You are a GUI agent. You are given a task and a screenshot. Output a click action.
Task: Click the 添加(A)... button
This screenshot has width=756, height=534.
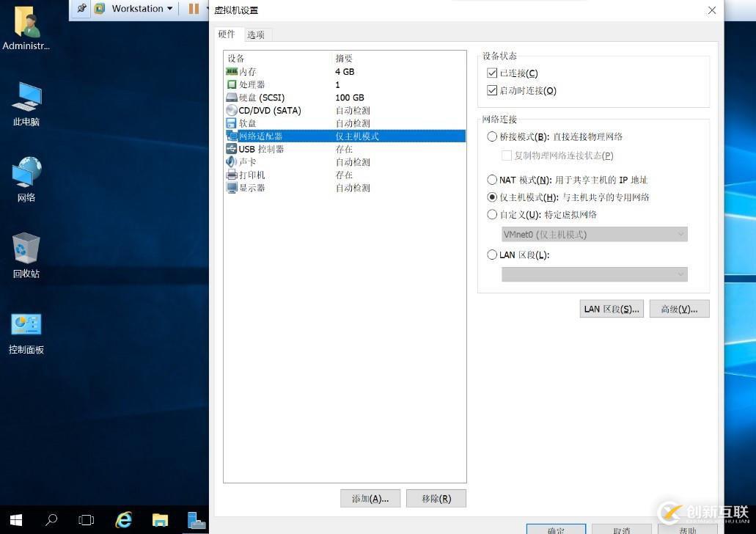click(370, 499)
